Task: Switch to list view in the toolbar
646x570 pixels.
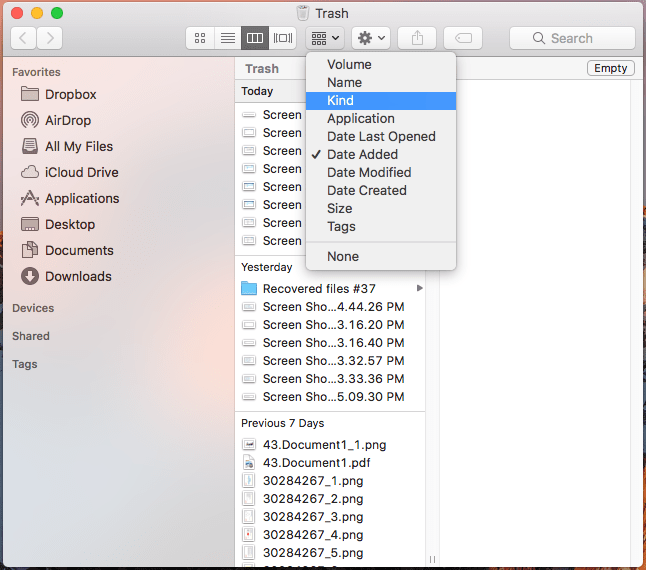Action: [227, 38]
